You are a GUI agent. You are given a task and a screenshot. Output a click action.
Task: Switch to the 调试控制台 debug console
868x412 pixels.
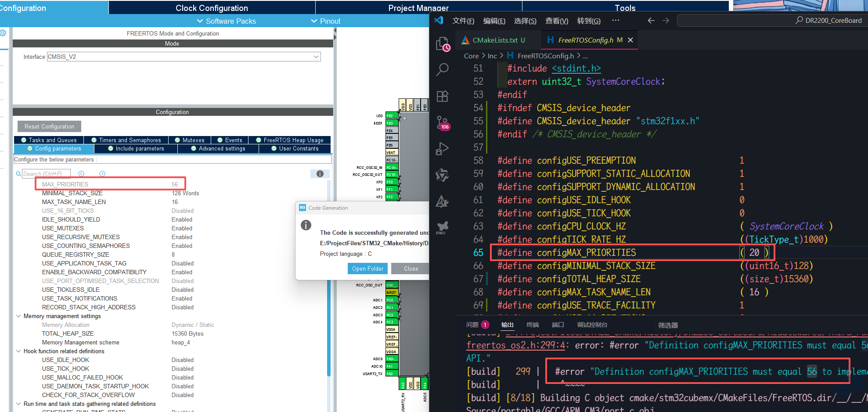pos(592,325)
